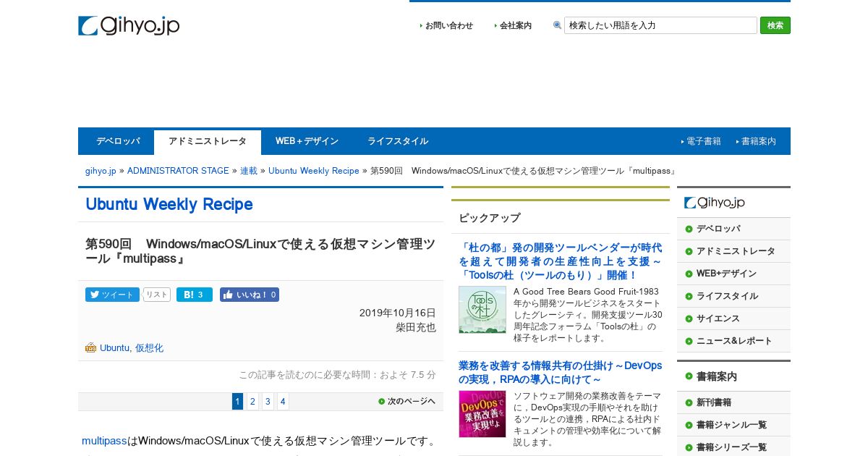Viewport: 868px width, 456px height.
Task: Click the 連載 breadcrumb link
Action: [249, 171]
